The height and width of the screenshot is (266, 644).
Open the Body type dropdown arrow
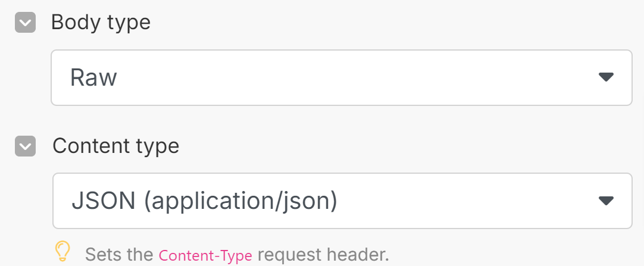(605, 77)
